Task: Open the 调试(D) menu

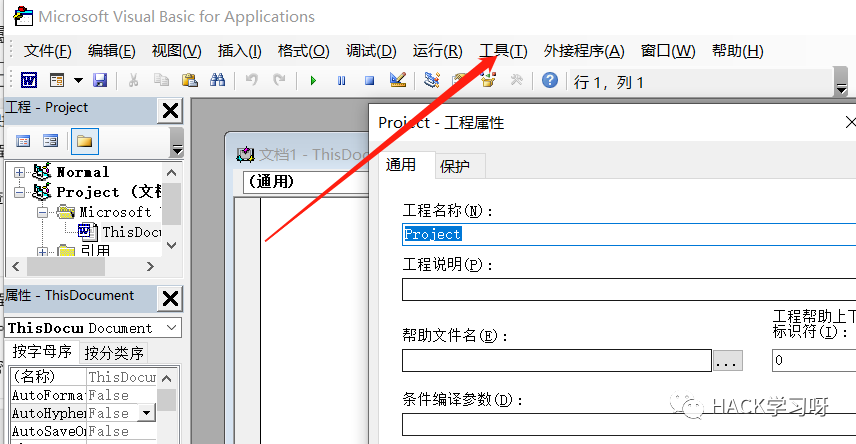Action: (x=371, y=51)
